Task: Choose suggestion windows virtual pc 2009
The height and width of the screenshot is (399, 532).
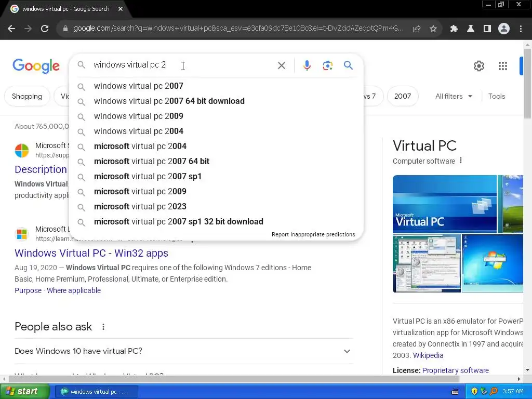Action: pyautogui.click(x=216, y=116)
